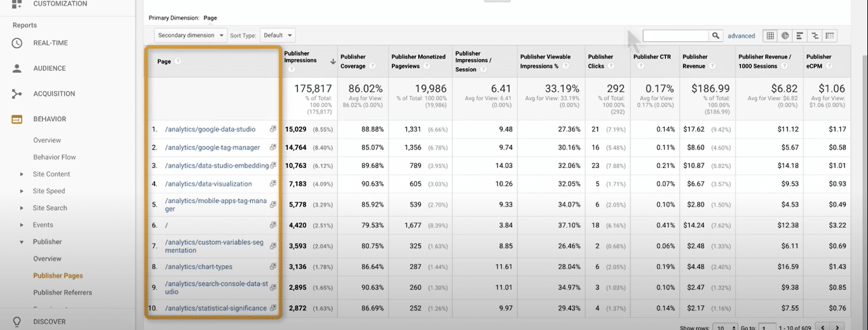Select Publisher Pages report
Image resolution: width=868 pixels, height=330 pixels.
58,276
